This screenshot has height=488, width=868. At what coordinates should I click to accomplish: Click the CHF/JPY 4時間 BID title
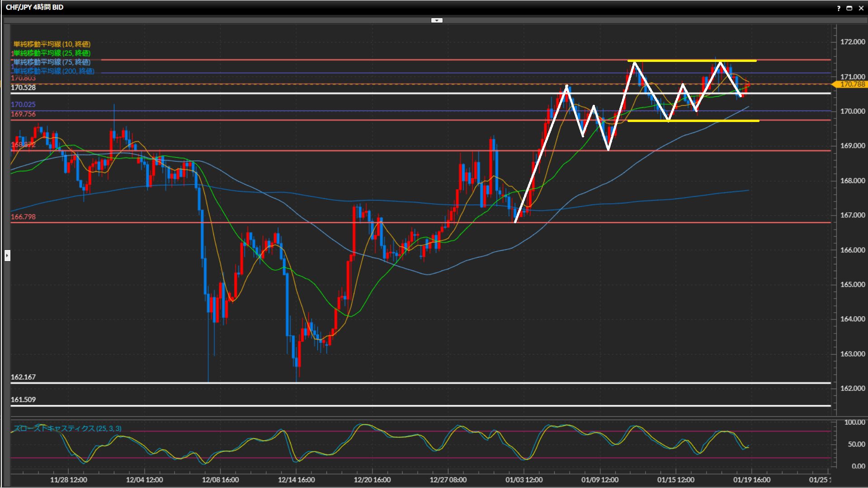coord(34,7)
